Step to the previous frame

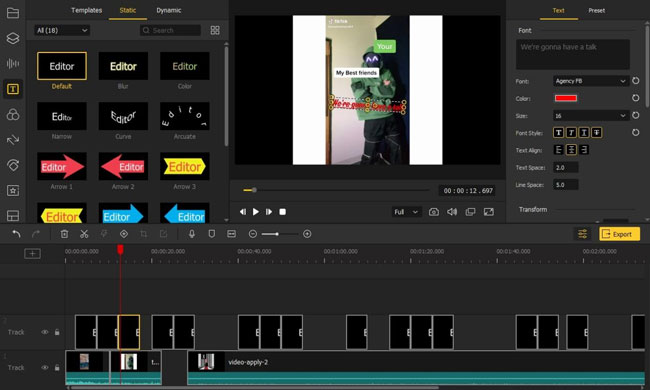[243, 212]
